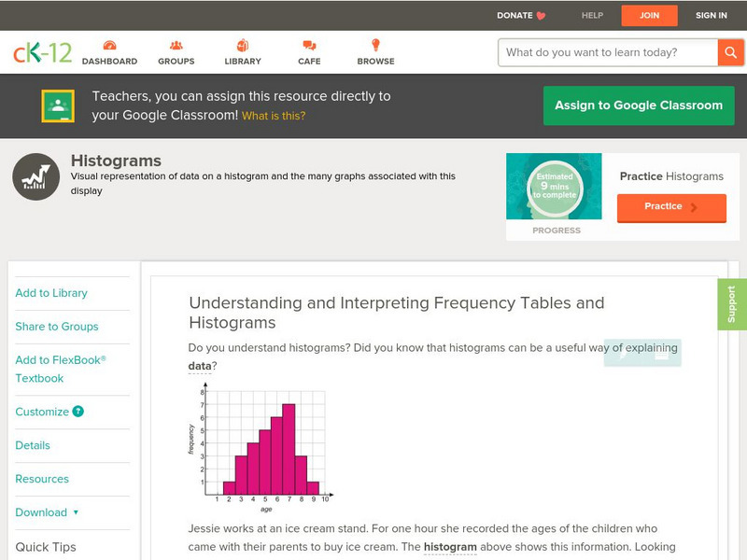Click the Google Classroom icon
Screen dimensions: 747x560
[x=58, y=106]
